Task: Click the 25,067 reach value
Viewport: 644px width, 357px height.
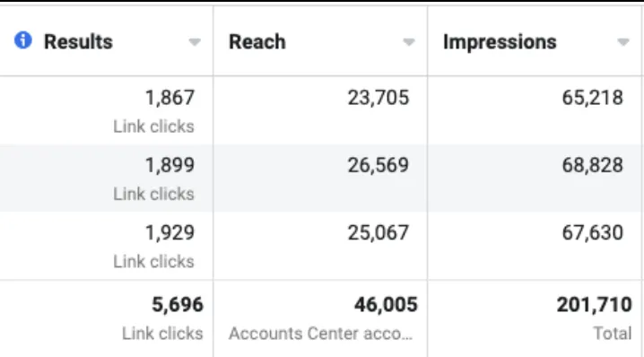Action: click(379, 232)
